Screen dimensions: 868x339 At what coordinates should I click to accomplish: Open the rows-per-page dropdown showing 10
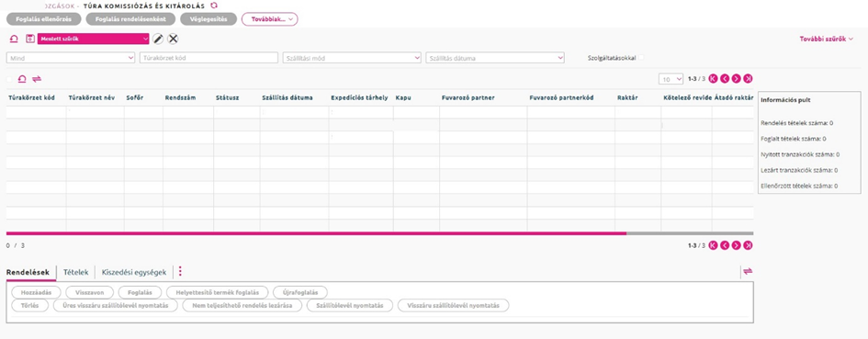(x=671, y=79)
